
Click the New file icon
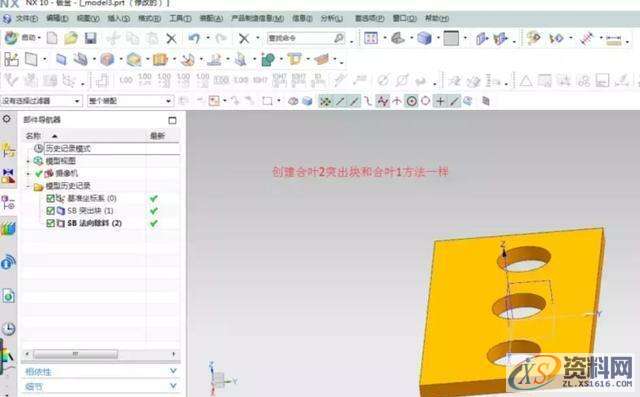pyautogui.click(x=52, y=38)
